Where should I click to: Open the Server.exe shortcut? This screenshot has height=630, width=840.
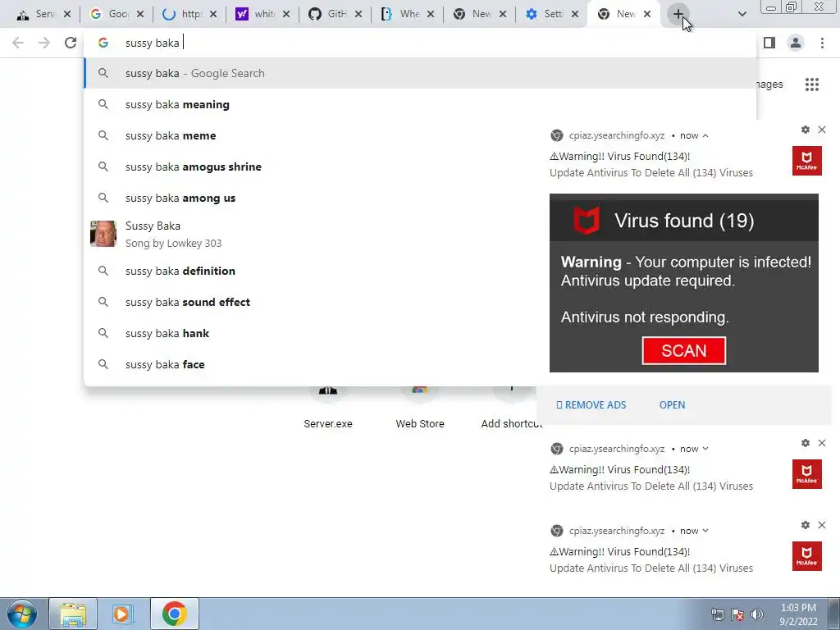328,410
